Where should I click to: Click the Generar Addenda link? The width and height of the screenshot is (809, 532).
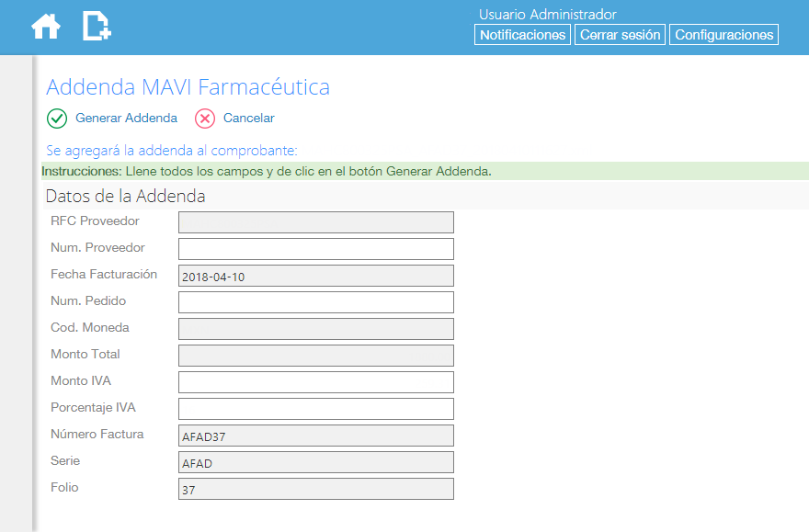point(126,119)
